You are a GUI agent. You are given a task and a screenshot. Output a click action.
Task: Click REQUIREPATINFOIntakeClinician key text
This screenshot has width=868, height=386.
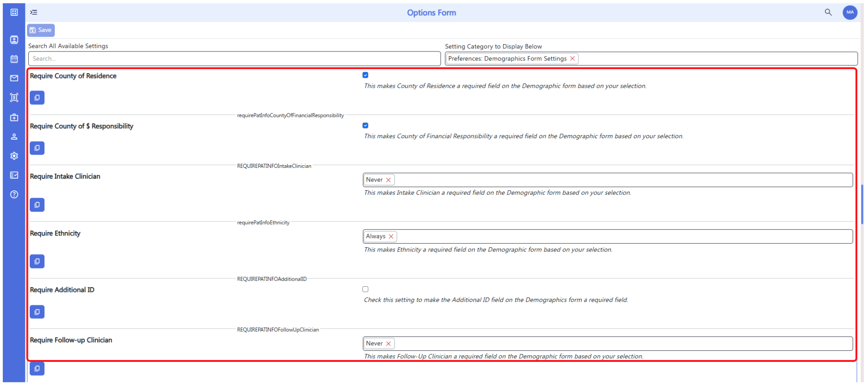[274, 166]
